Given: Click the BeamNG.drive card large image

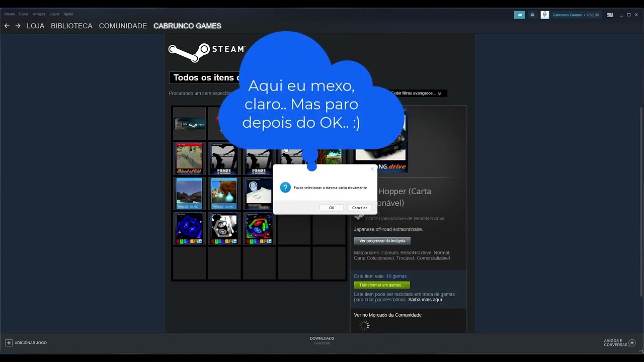Looking at the screenshot, I should [381, 141].
